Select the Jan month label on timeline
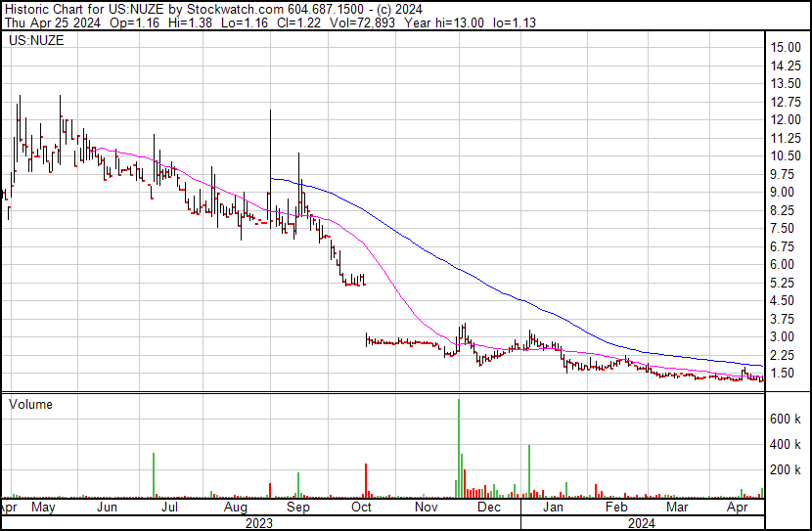The height and width of the screenshot is (531, 812). point(553,509)
